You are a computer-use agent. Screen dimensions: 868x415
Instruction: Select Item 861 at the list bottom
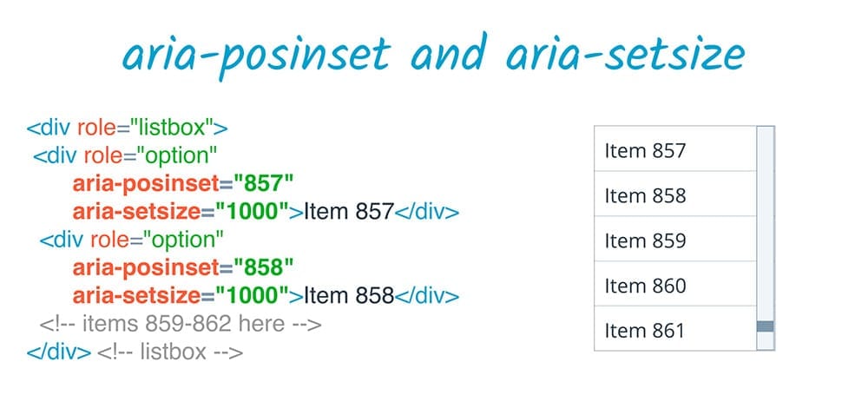[x=675, y=330]
